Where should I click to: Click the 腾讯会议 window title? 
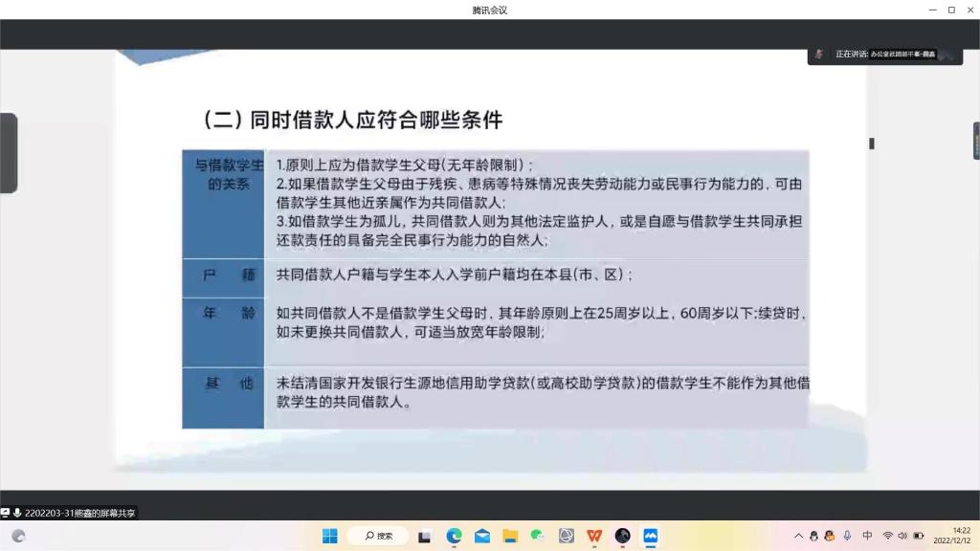[489, 10]
